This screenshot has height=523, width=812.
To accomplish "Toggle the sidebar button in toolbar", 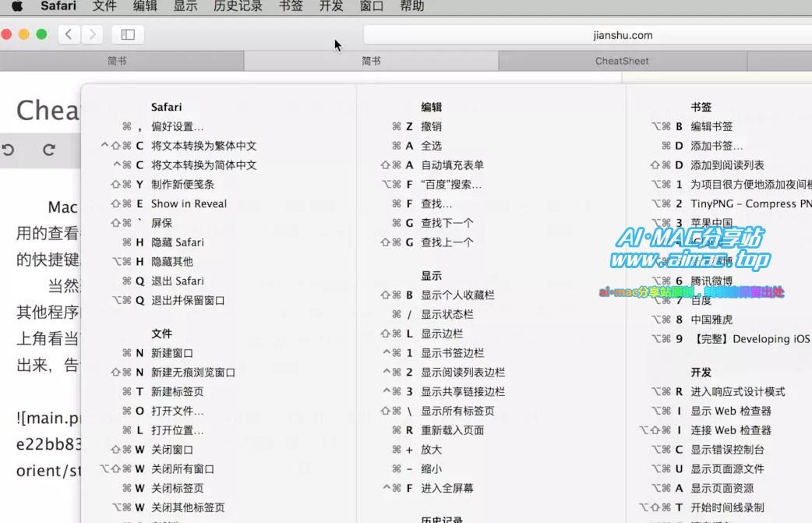I will coord(128,35).
